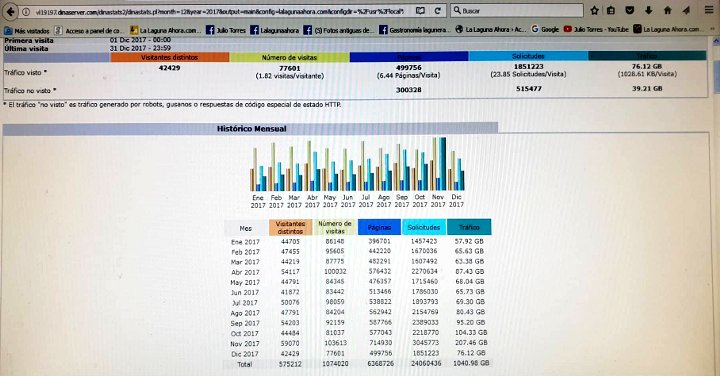Open Julio Torres - YouTube bookmark
This screenshot has height=376, width=720.
click(x=596, y=29)
